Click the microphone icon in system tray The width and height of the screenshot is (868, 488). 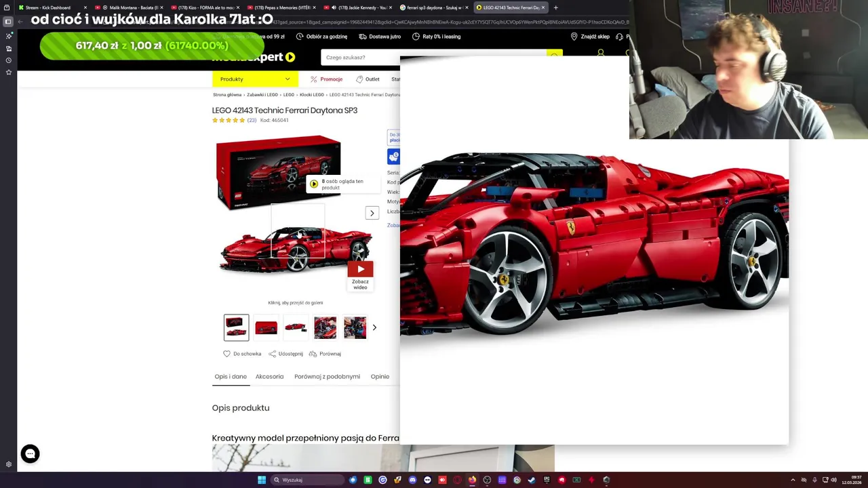coord(814,480)
